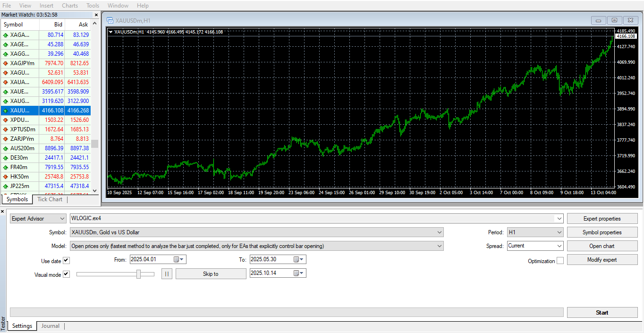Close the Market Watch panel
The height and width of the screenshot is (333, 644).
tap(96, 15)
